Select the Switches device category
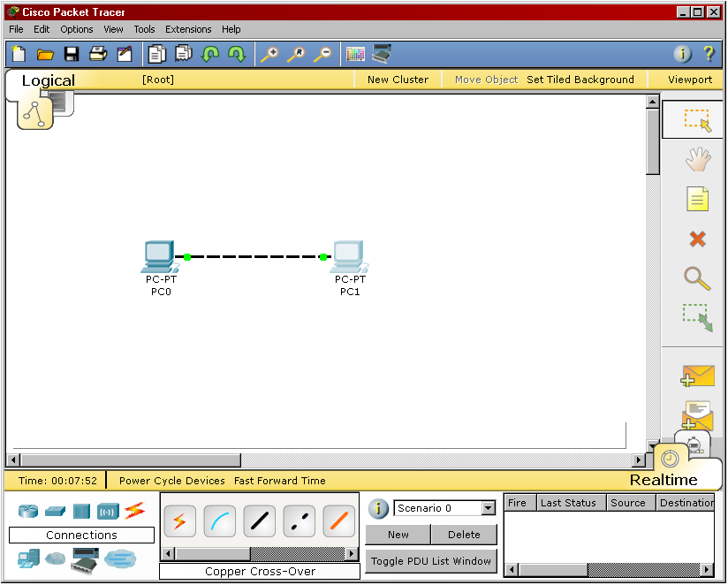This screenshot has height=585, width=728. [55, 511]
